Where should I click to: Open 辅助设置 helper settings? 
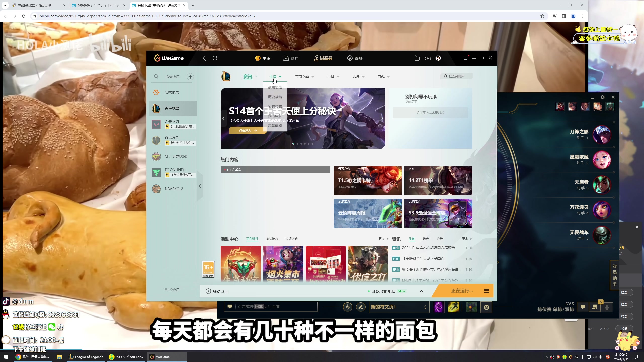(x=217, y=291)
